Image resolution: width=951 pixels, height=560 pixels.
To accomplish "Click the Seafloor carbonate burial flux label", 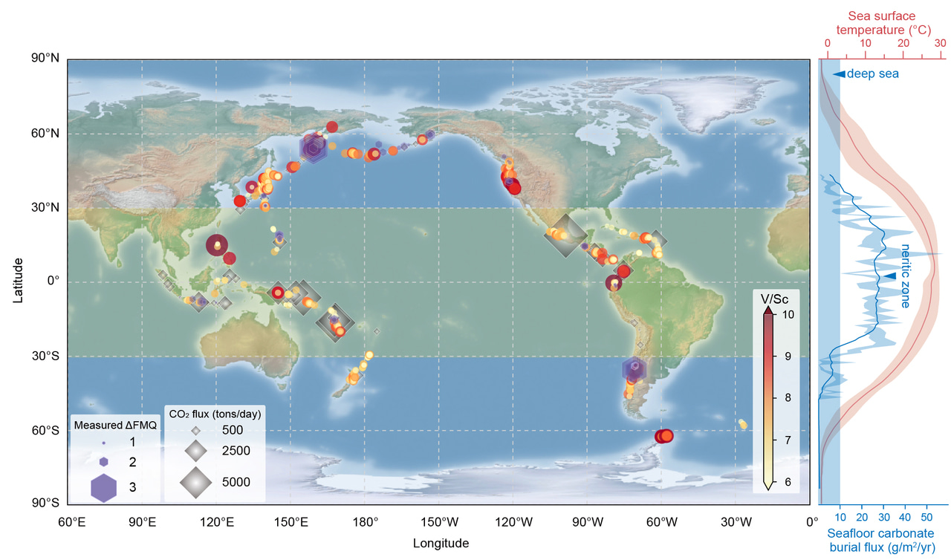I will point(883,540).
